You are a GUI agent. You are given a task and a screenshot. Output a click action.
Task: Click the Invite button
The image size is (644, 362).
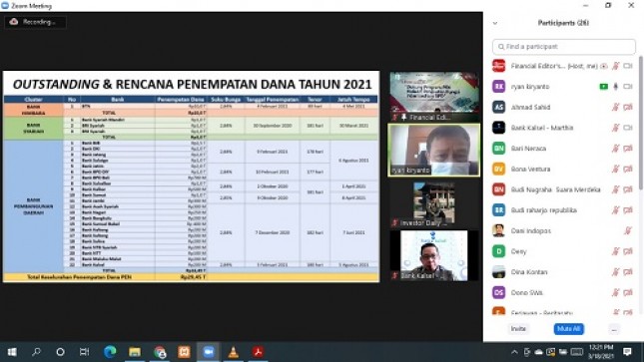point(518,329)
